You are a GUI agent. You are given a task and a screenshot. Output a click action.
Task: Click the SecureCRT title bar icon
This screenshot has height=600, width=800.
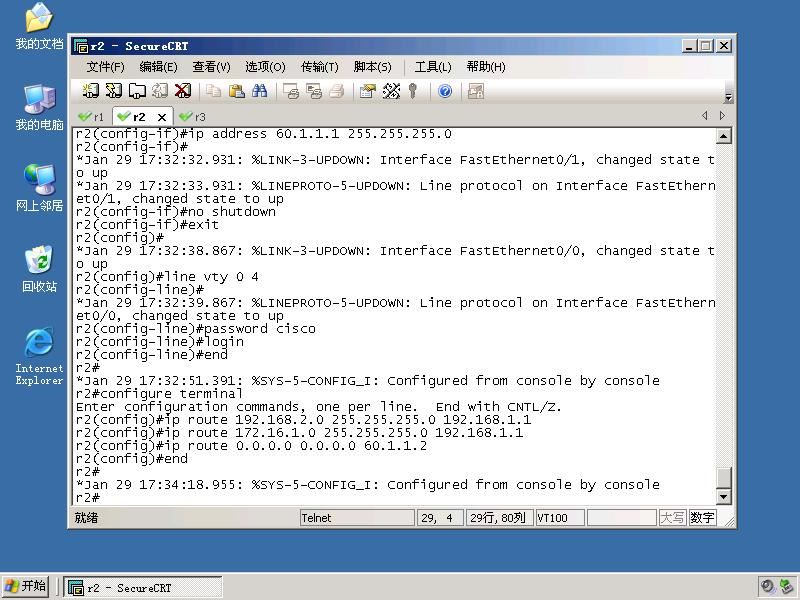click(x=81, y=46)
